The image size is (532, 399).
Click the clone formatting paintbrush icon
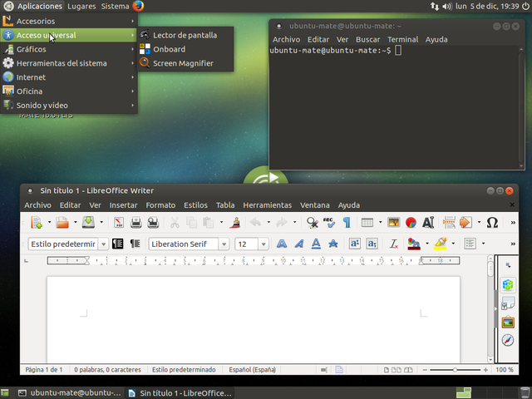234,223
